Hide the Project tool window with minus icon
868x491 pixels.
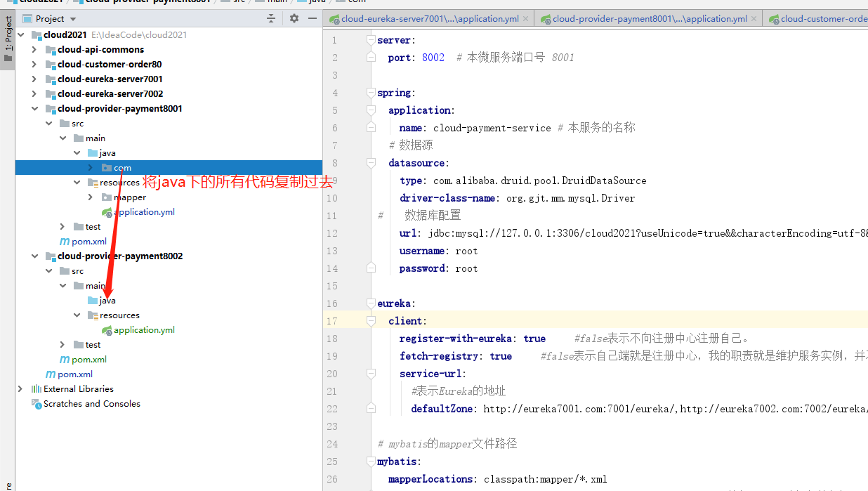[311, 18]
